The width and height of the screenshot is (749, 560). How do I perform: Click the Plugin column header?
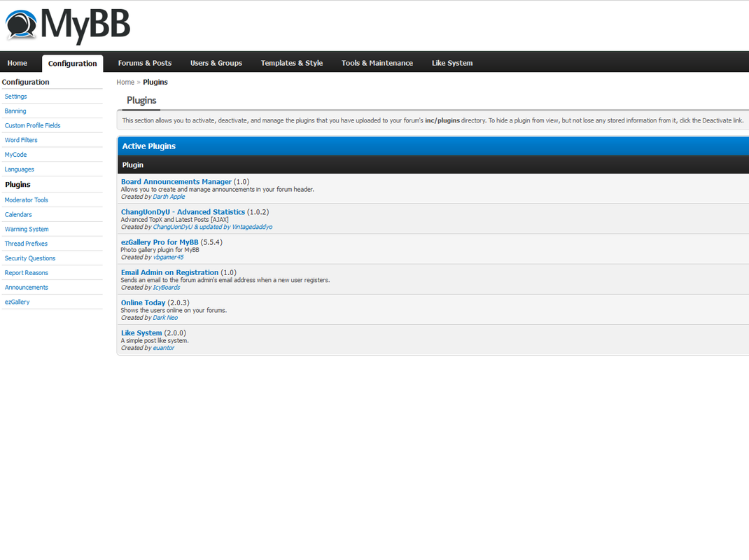133,164
